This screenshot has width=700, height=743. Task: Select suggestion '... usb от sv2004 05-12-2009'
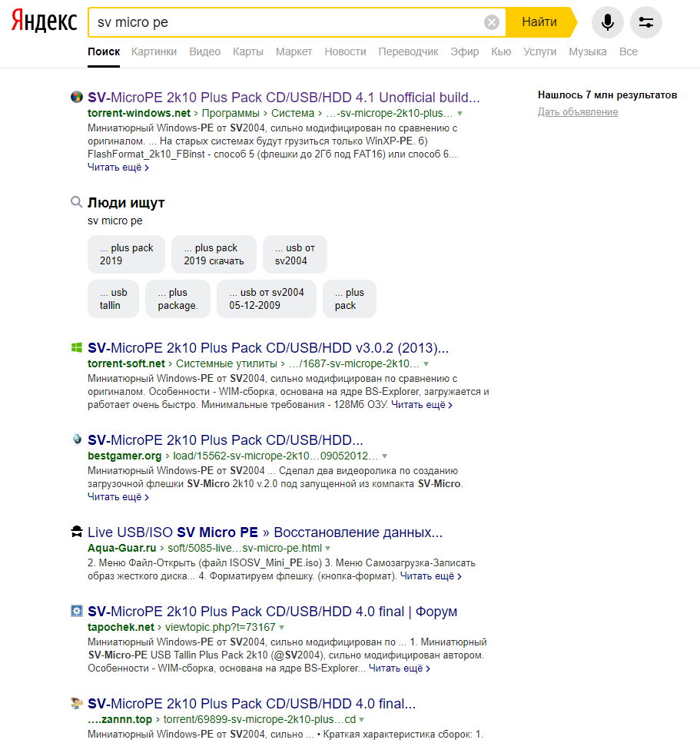pyautogui.click(x=267, y=299)
